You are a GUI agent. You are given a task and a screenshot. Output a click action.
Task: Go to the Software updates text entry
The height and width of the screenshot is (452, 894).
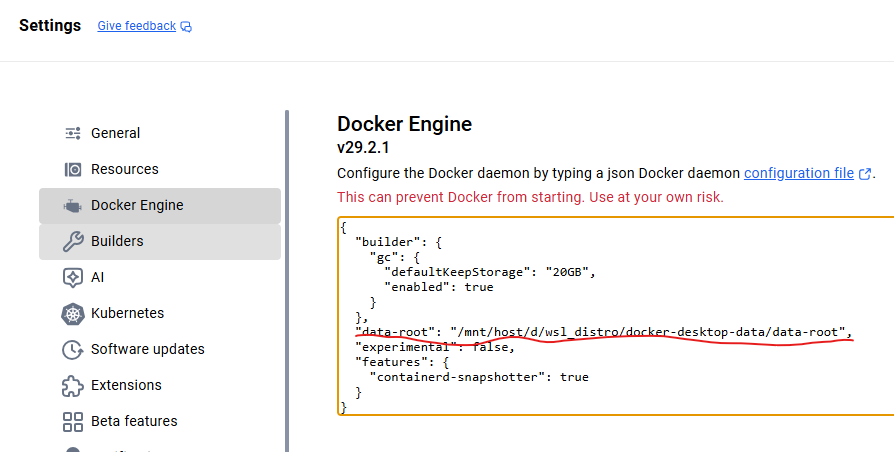pos(147,349)
